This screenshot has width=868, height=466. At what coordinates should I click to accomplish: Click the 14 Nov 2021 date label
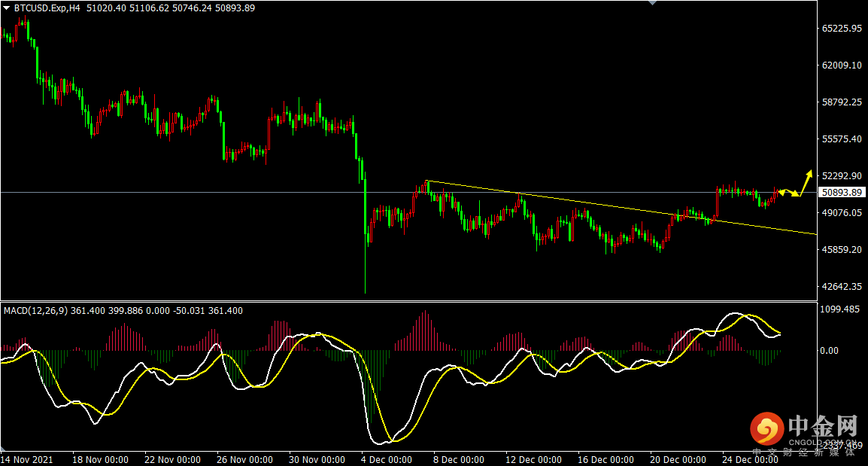tap(27, 460)
